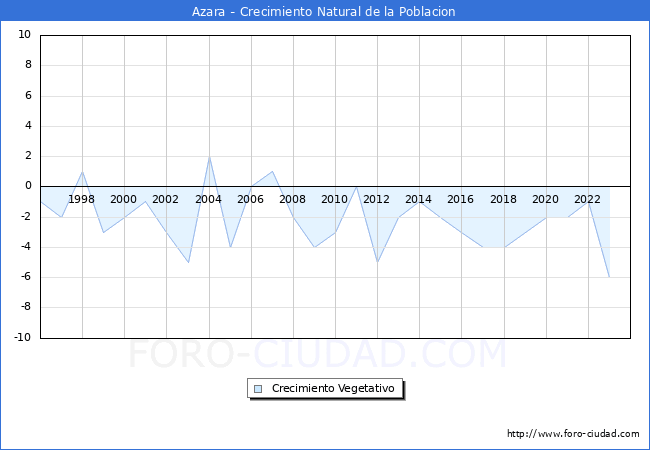Screen dimensions: 650x450
Task: Click the 2003 low data point at value -5
Action: click(188, 262)
